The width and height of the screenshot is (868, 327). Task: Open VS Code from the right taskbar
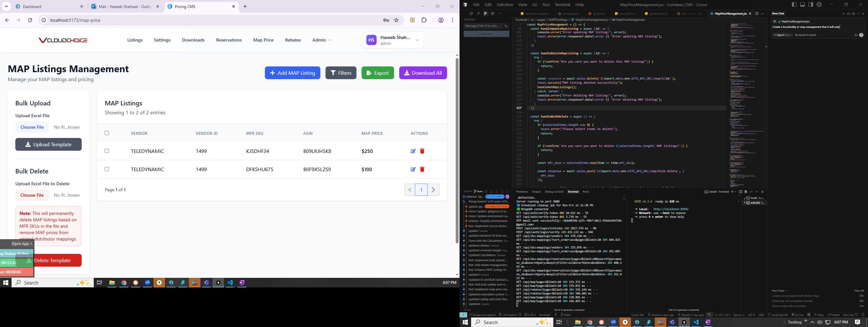[696, 322]
